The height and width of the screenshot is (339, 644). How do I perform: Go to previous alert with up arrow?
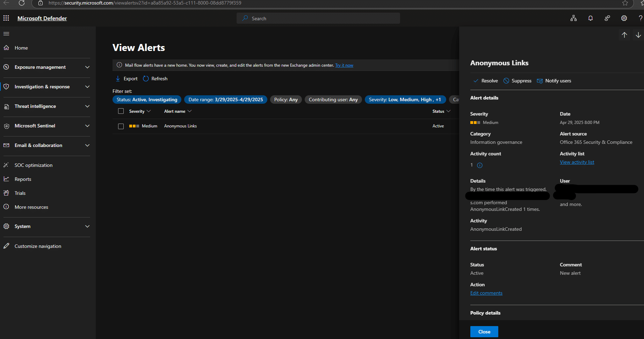[x=624, y=35]
